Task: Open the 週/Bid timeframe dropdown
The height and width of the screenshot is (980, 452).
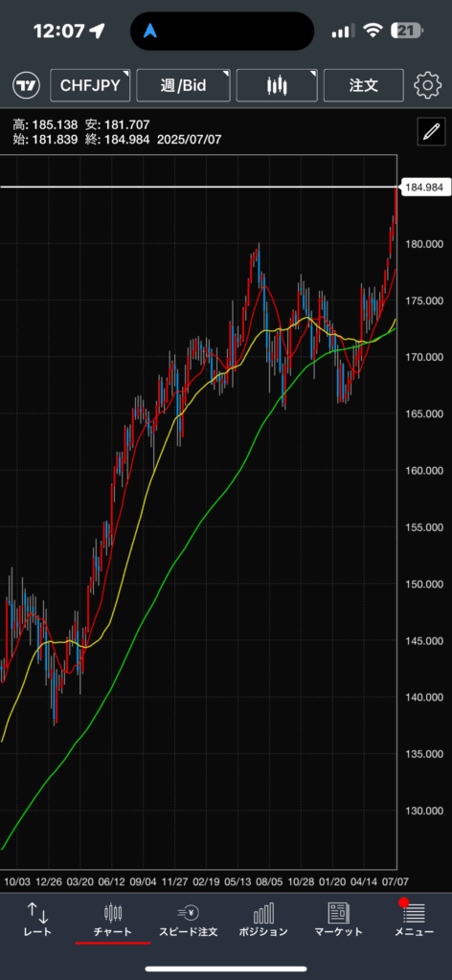Action: point(183,85)
